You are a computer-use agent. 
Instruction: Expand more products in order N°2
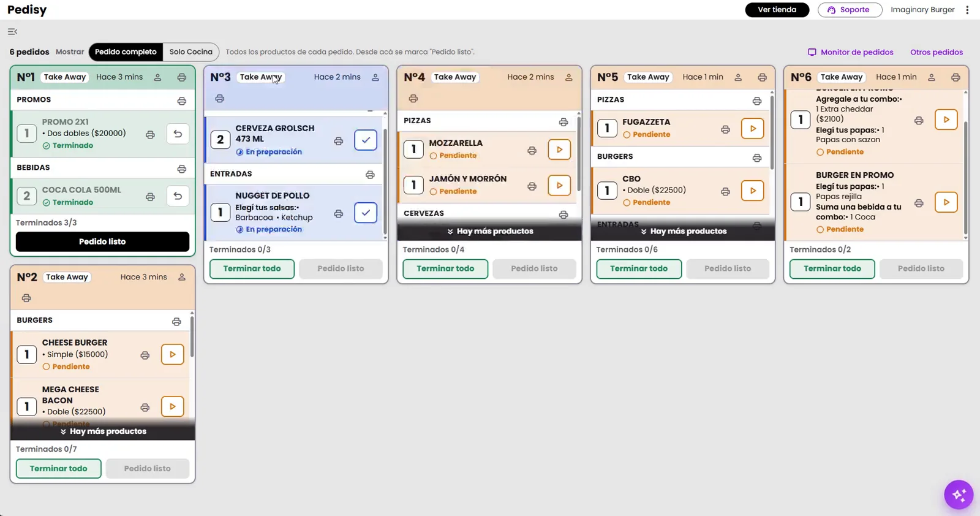pyautogui.click(x=102, y=431)
